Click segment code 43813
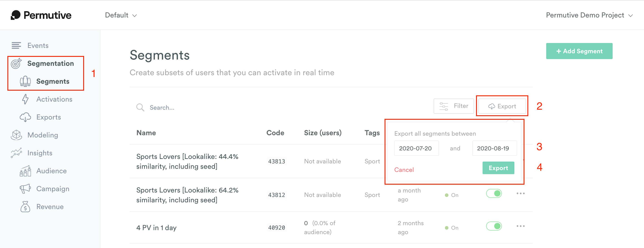644x248 pixels. point(276,161)
